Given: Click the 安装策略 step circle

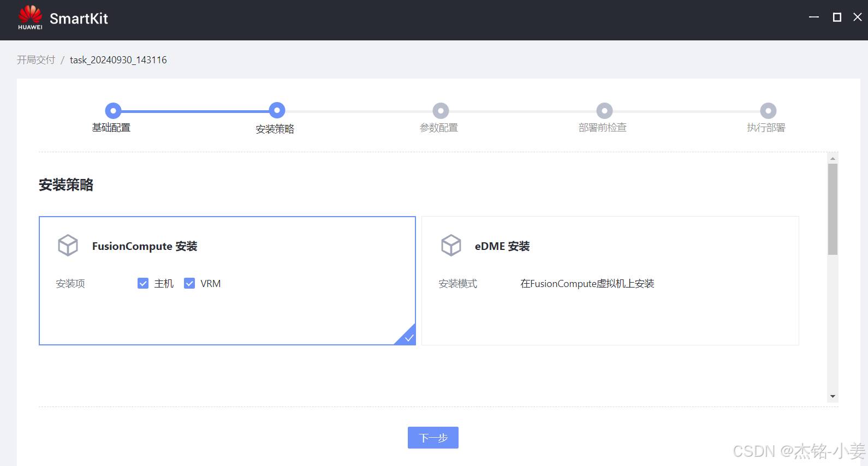Looking at the screenshot, I should click(277, 111).
